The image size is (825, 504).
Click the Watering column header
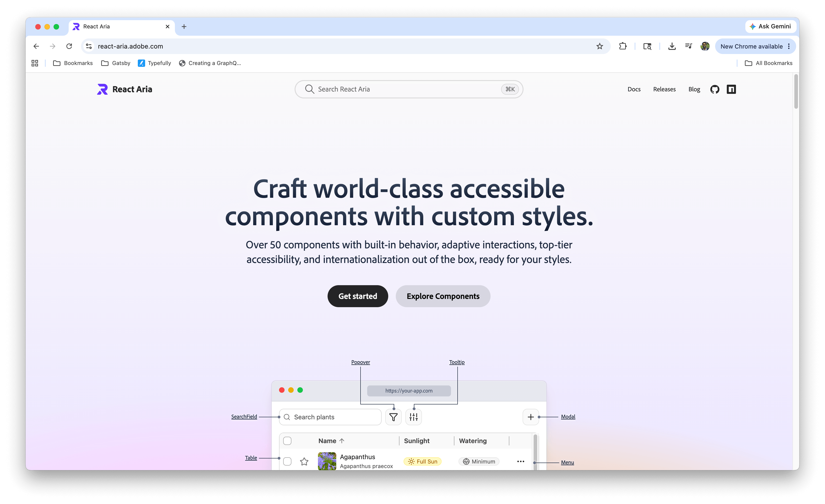473,441
